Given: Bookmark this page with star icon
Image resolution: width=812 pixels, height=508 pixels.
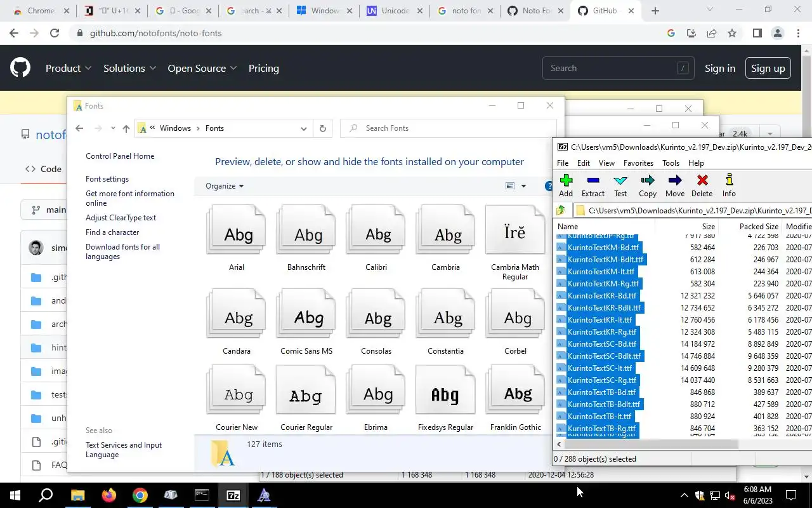Looking at the screenshot, I should (x=732, y=33).
